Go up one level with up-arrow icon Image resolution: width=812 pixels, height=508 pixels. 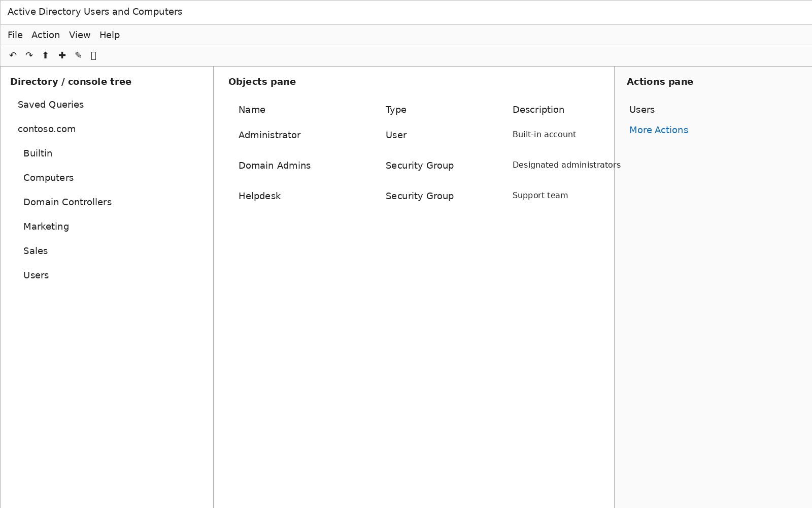point(45,55)
